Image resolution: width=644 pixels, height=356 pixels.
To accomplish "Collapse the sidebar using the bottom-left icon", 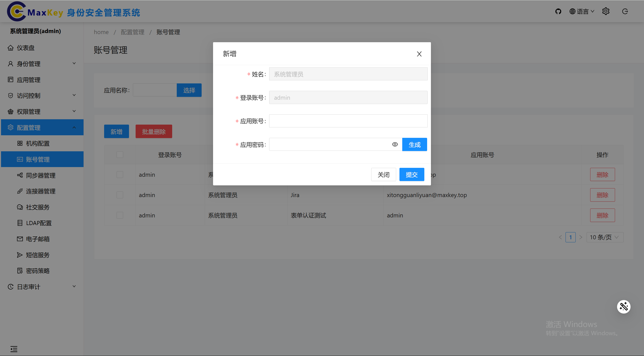I will pyautogui.click(x=14, y=349).
